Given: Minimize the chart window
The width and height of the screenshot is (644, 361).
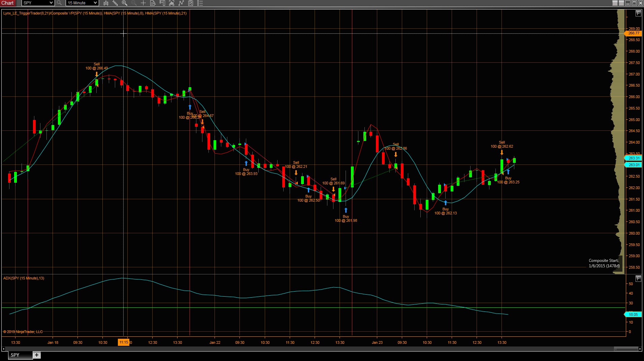Looking at the screenshot, I should (628, 3).
